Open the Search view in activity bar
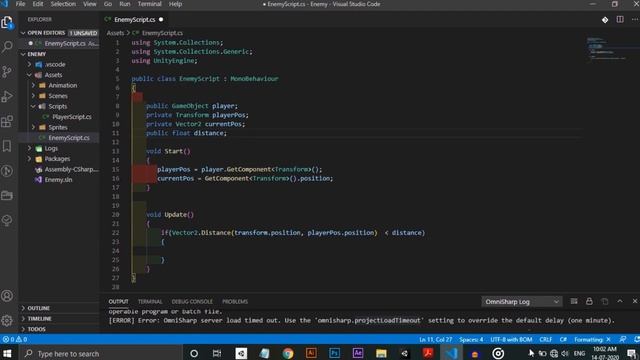This screenshot has width=640, height=360. [7, 47]
